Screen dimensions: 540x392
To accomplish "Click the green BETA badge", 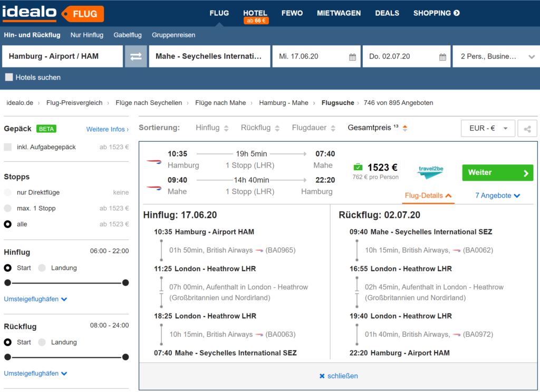I will (46, 129).
